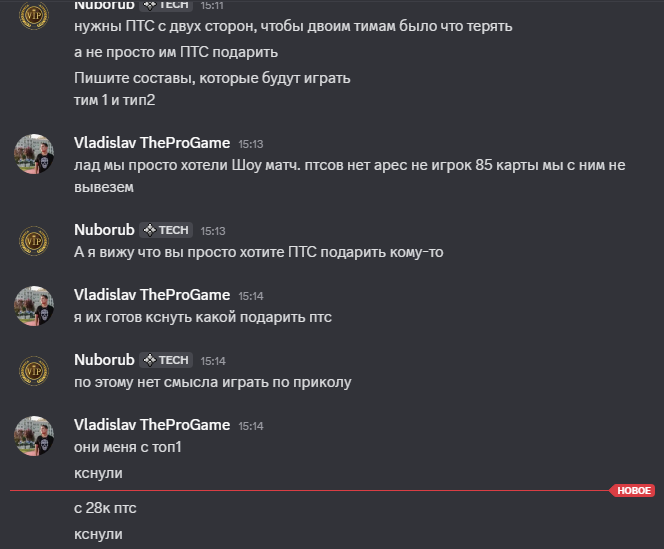This screenshot has width=664, height=549.
Task: Click the message "А я вижу что вы просто хотите"
Action: [x=258, y=252]
